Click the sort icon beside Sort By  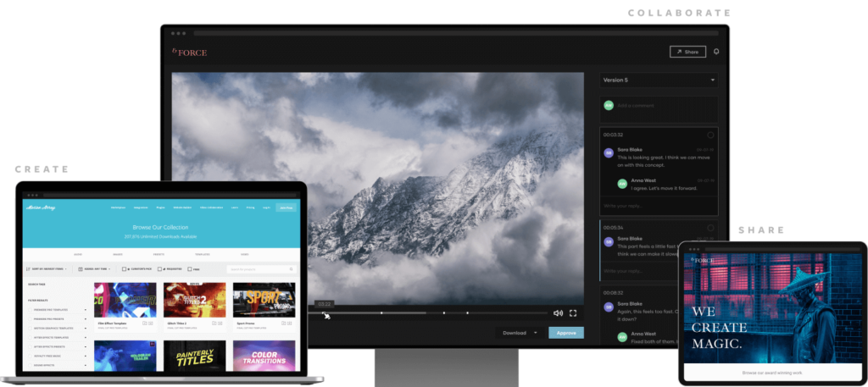click(x=28, y=269)
